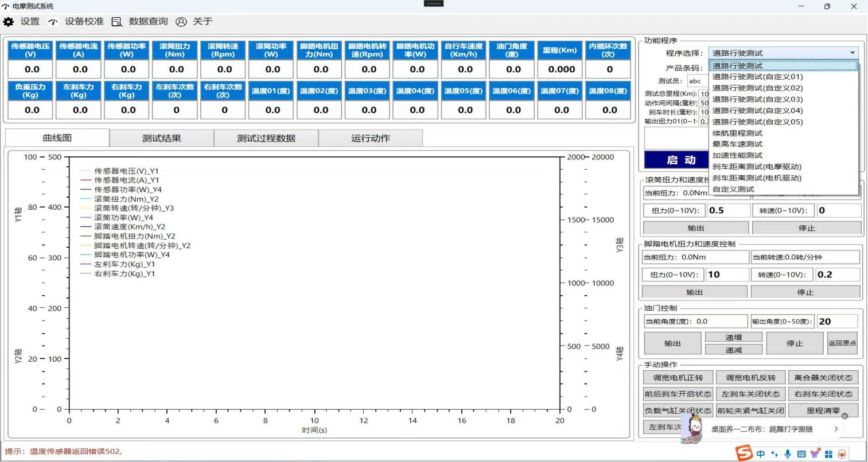The image size is (868, 462).
Task: Collapse the 程序选择 dropdown arrow
Action: tap(853, 53)
